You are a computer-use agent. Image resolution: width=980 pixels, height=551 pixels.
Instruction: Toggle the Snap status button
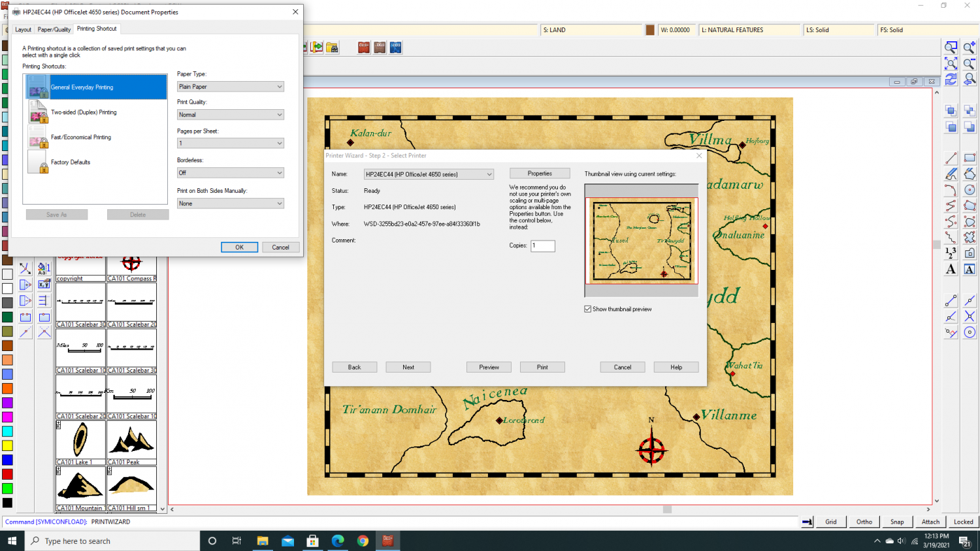point(897,522)
